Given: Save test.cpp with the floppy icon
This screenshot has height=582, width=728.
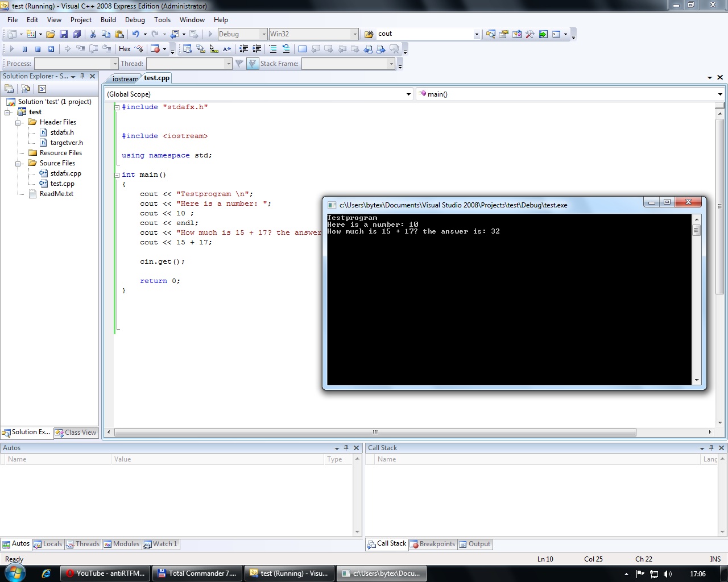Looking at the screenshot, I should click(x=64, y=34).
